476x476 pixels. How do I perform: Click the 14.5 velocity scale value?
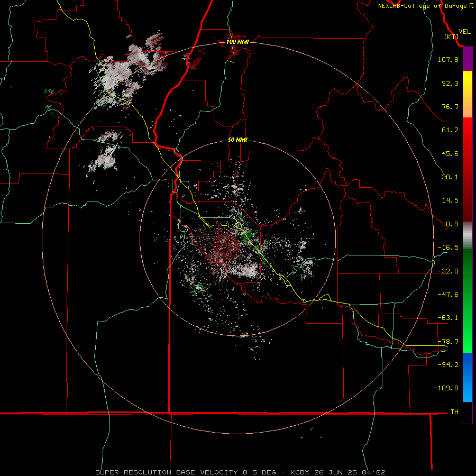pos(450,200)
